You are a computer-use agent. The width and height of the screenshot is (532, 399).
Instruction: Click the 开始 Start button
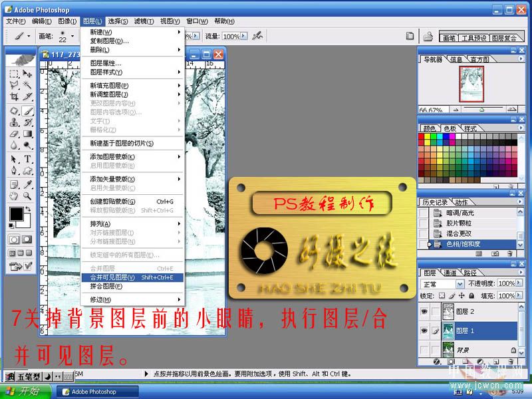click(26, 391)
